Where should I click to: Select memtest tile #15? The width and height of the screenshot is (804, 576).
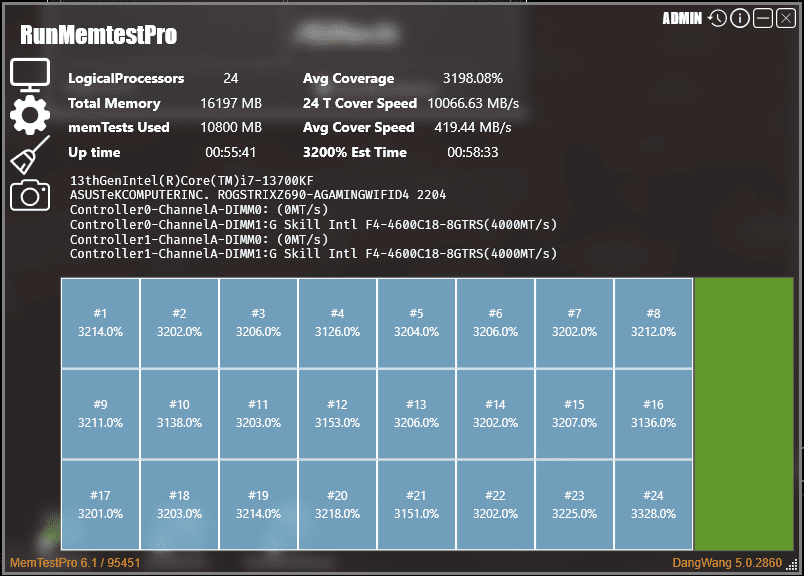[574, 414]
